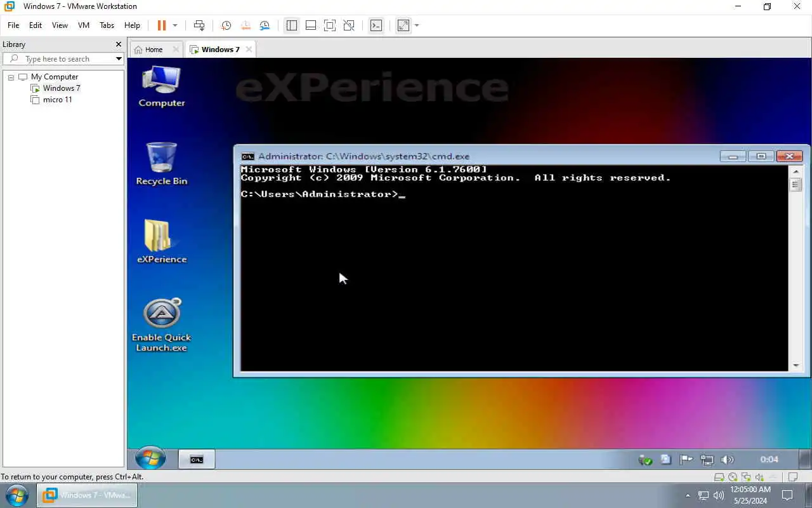The height and width of the screenshot is (508, 812).
Task: Click the VMware hard disk status icon
Action: click(719, 477)
